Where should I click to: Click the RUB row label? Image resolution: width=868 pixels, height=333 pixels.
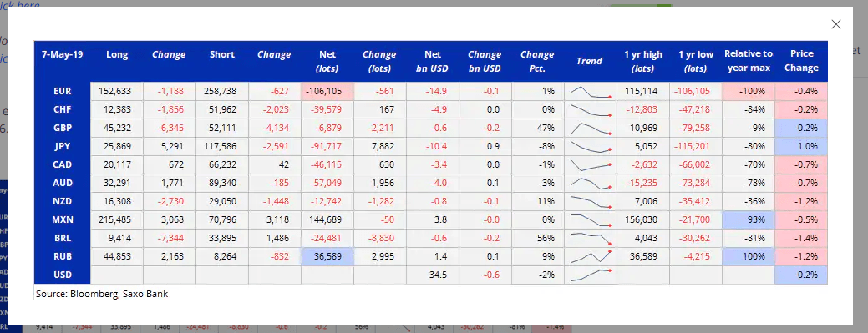tap(62, 256)
